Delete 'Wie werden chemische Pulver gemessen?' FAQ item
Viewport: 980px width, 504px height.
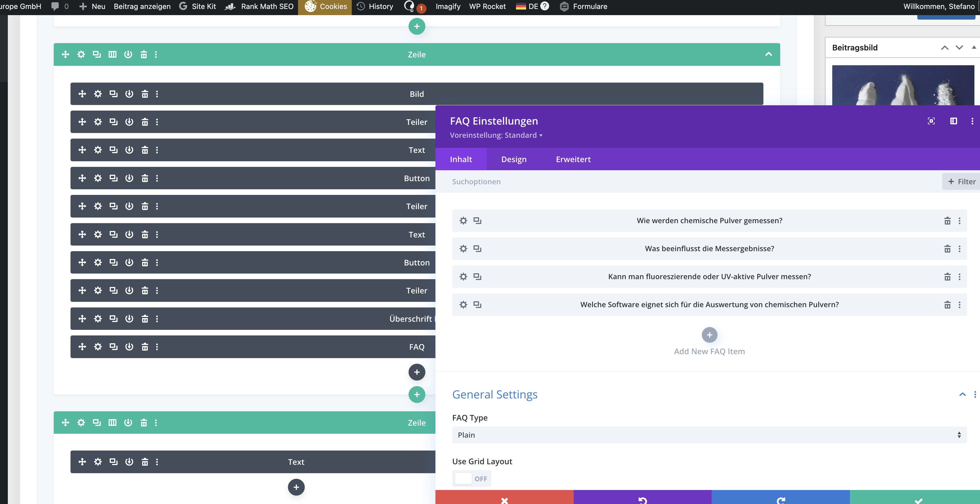click(x=947, y=221)
